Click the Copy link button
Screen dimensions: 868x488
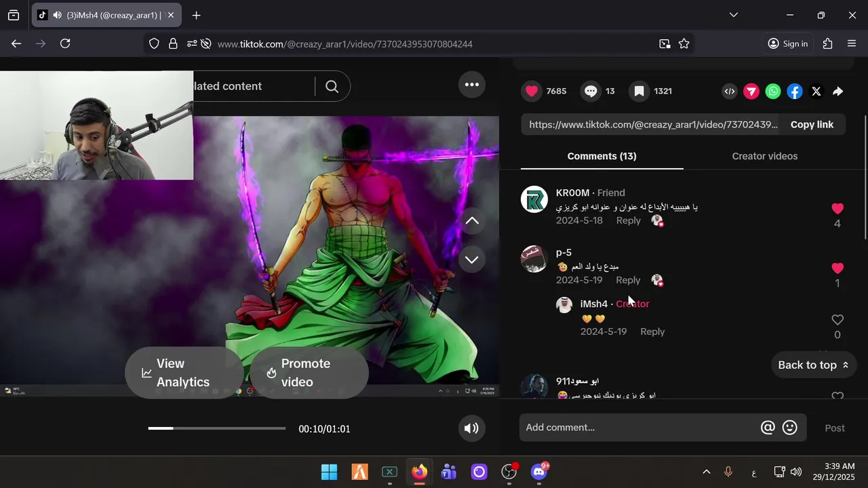[x=812, y=125]
